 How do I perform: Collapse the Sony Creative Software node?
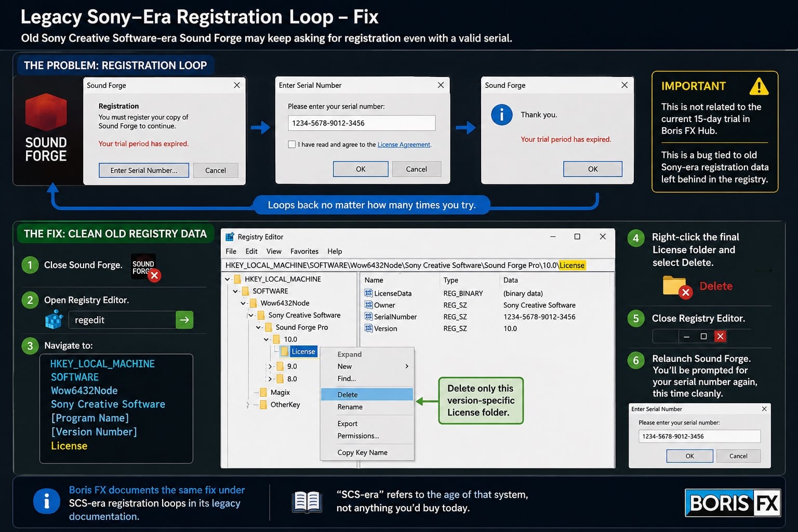coord(251,315)
